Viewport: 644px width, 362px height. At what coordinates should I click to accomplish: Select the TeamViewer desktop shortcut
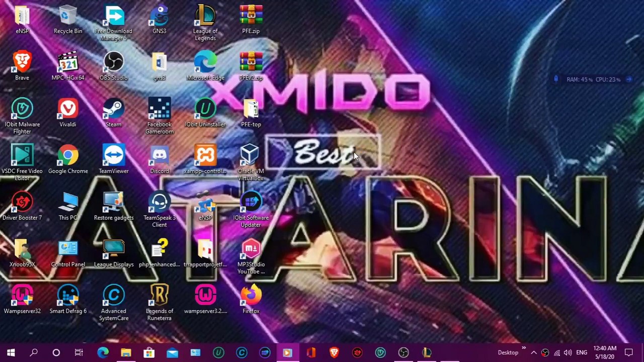coord(114,160)
